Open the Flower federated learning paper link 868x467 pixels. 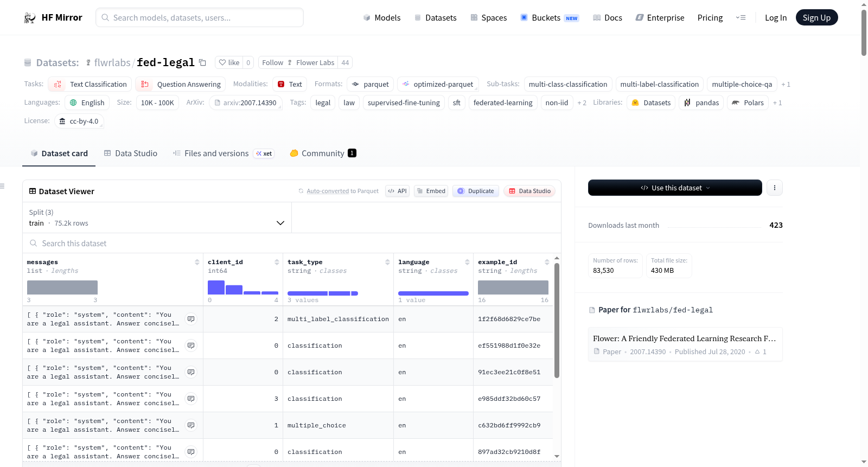(685, 344)
